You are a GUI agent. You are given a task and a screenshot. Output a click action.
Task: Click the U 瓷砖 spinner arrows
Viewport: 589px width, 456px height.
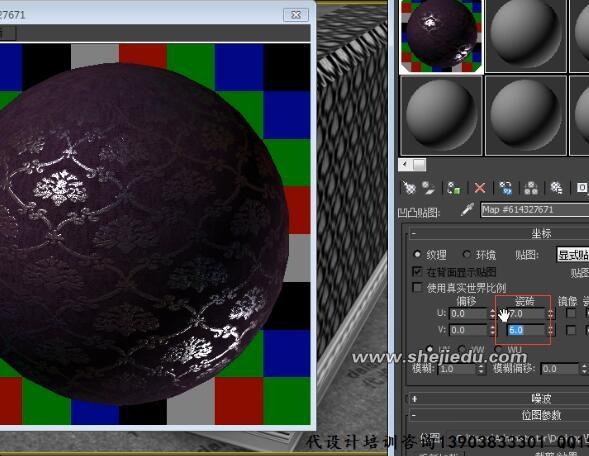coord(550,314)
